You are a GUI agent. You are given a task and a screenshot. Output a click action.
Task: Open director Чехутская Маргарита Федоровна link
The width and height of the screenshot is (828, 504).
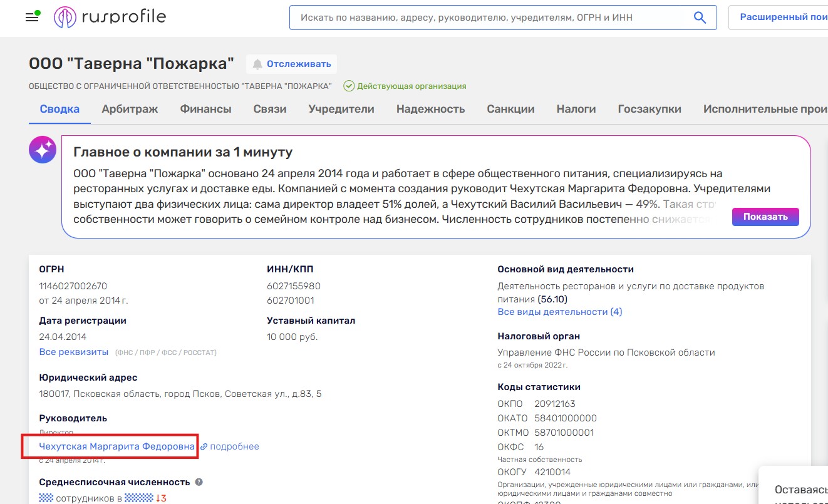point(116,446)
